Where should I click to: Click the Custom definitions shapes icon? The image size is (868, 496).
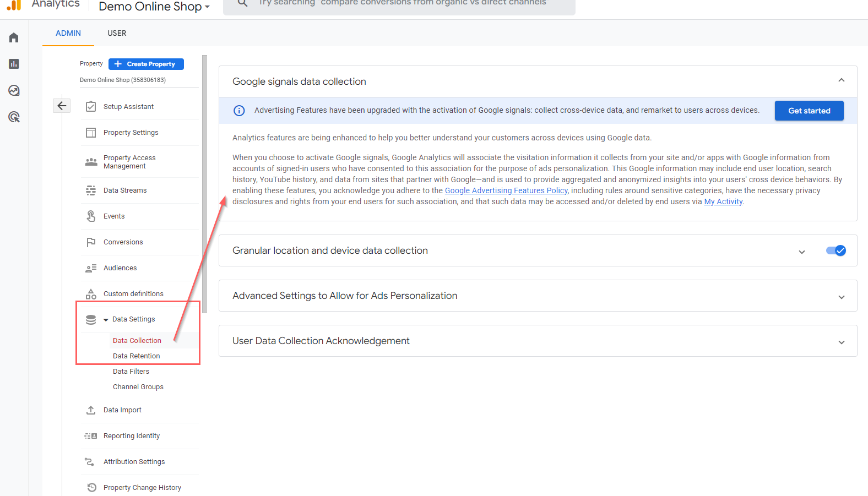tap(91, 294)
